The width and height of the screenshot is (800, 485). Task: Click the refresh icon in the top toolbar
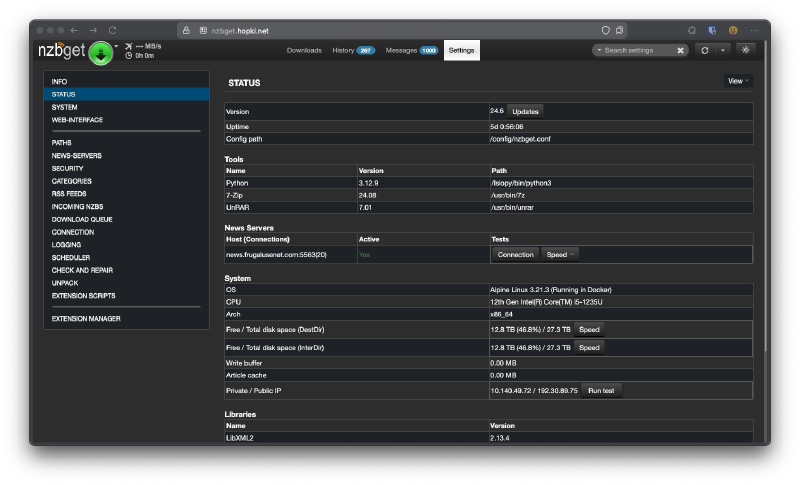(x=705, y=50)
